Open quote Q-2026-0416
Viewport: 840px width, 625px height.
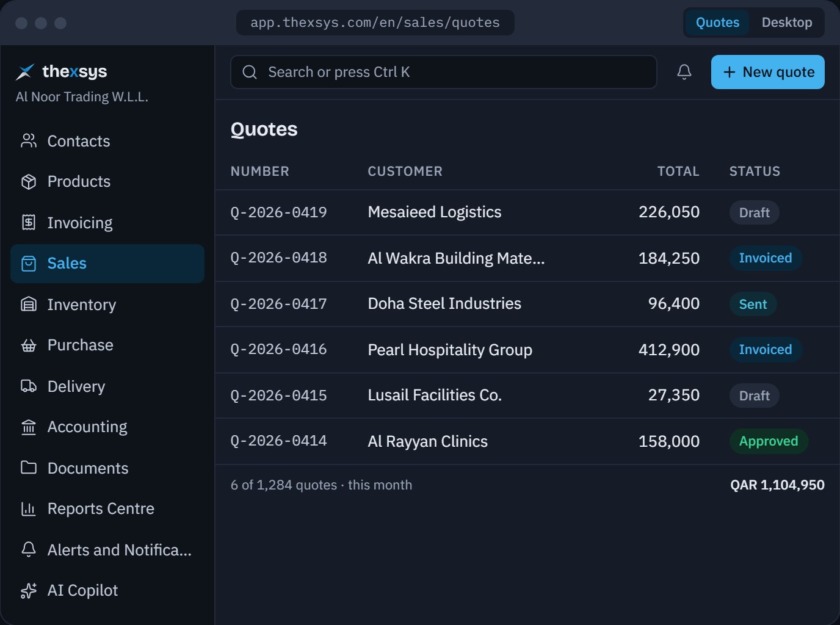(x=279, y=350)
